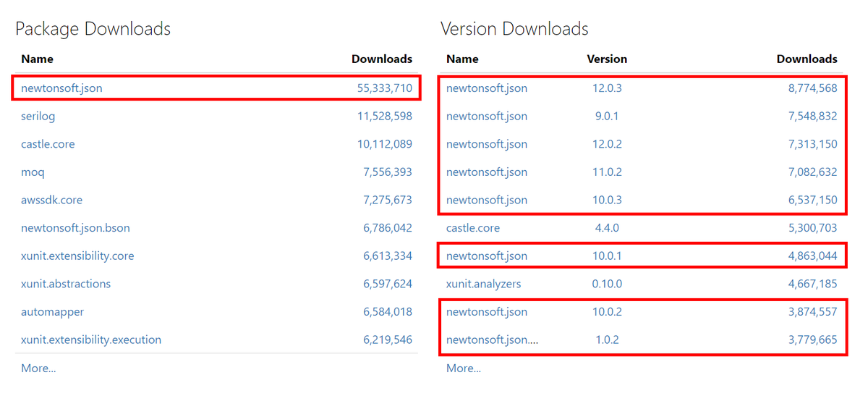
Task: Select version number 10.0.3
Action: [607, 200]
